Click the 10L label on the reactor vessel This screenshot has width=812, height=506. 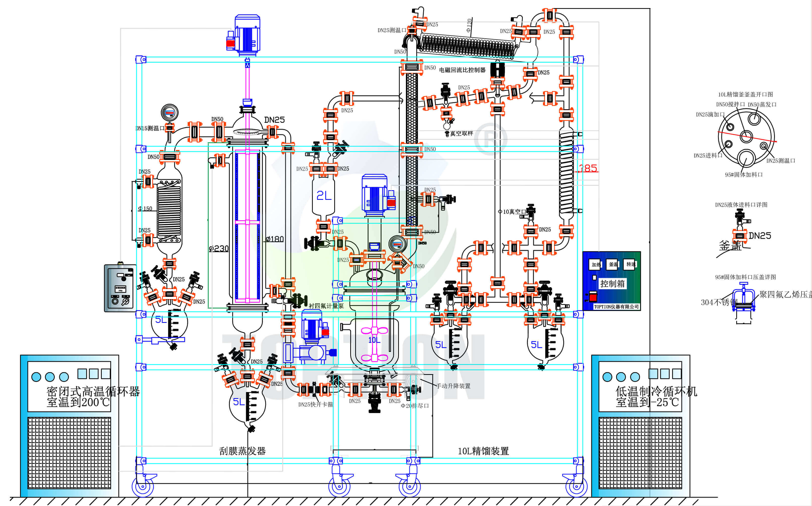tap(374, 340)
